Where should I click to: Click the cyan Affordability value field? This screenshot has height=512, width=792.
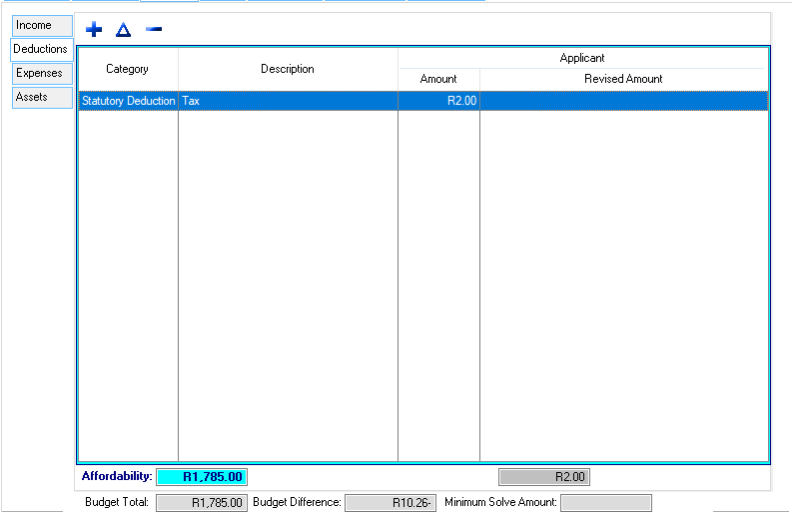point(201,477)
